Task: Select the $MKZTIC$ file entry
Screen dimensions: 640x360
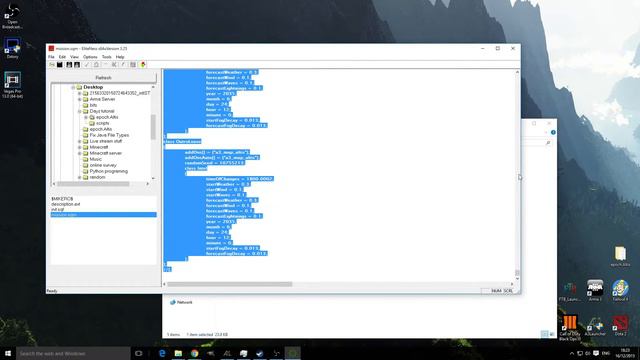Action: click(62, 199)
